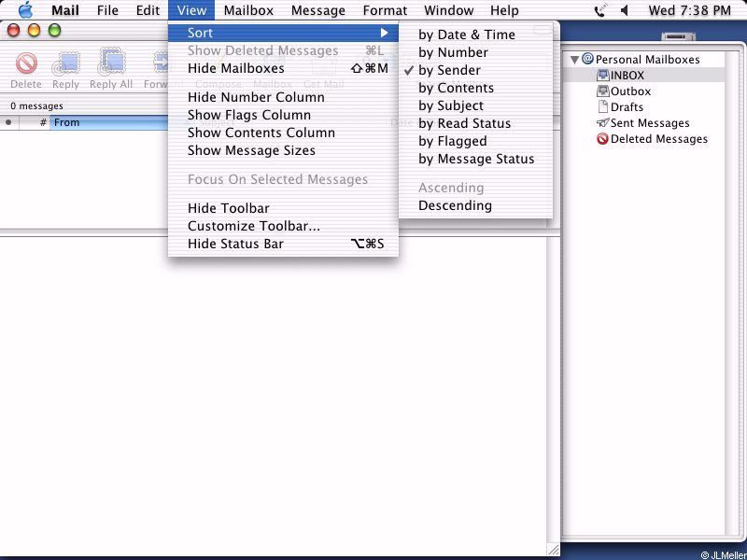
Task: Choose Hide Number Column
Action: click(284, 97)
